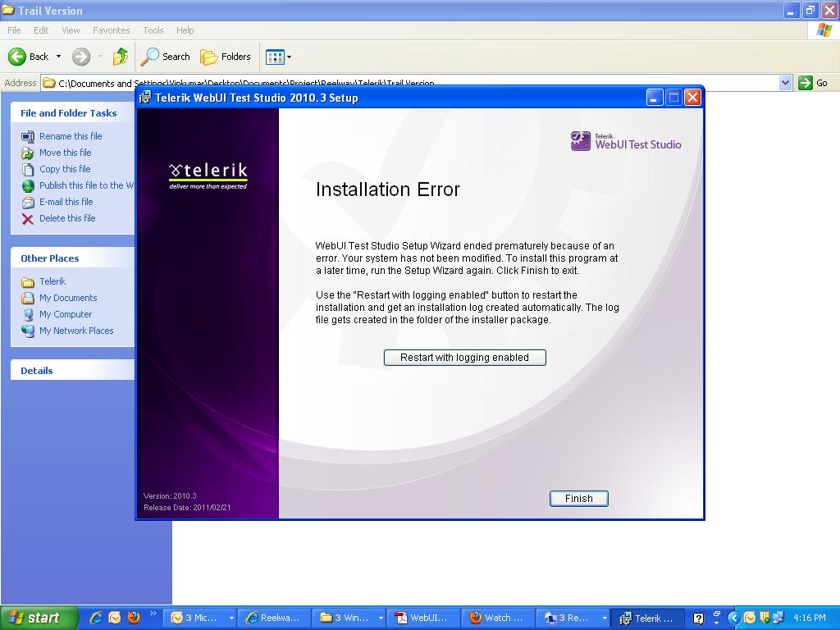Click the envelope E-mail file icon
The width and height of the screenshot is (840, 630).
28,203
